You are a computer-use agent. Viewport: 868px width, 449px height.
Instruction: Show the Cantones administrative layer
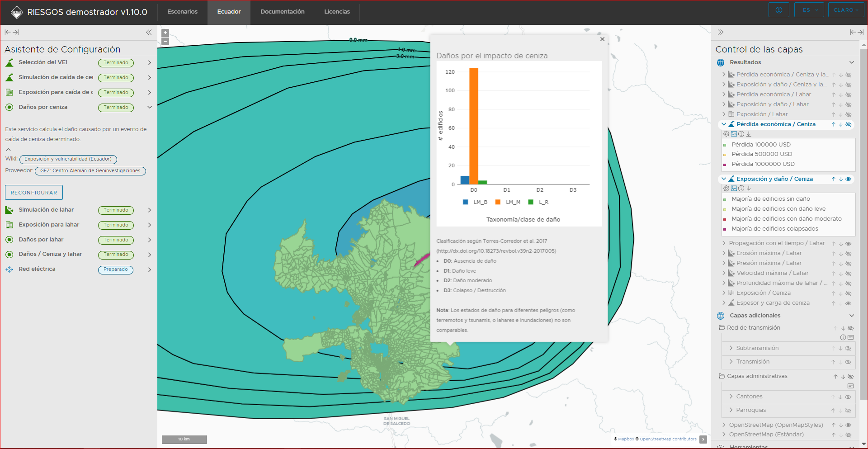pos(848,397)
